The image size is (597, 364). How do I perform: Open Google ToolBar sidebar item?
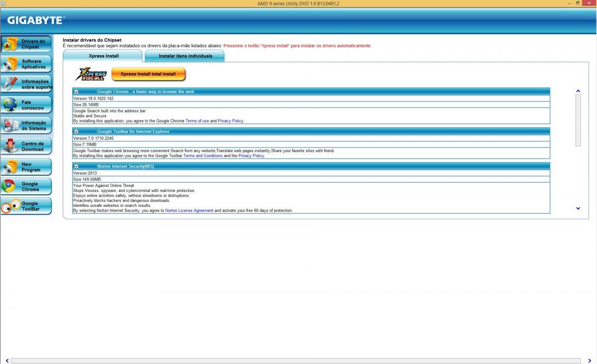[x=26, y=206]
